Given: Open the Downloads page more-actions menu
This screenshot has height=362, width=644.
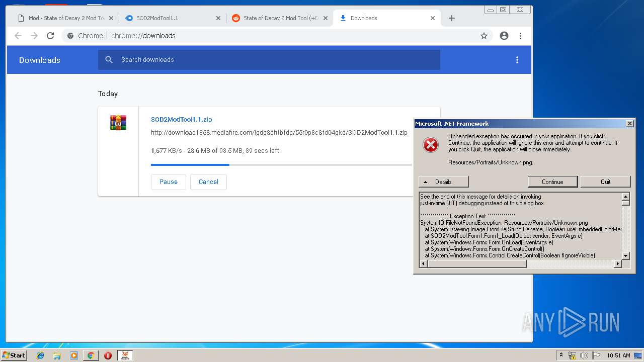Looking at the screenshot, I should [x=517, y=60].
